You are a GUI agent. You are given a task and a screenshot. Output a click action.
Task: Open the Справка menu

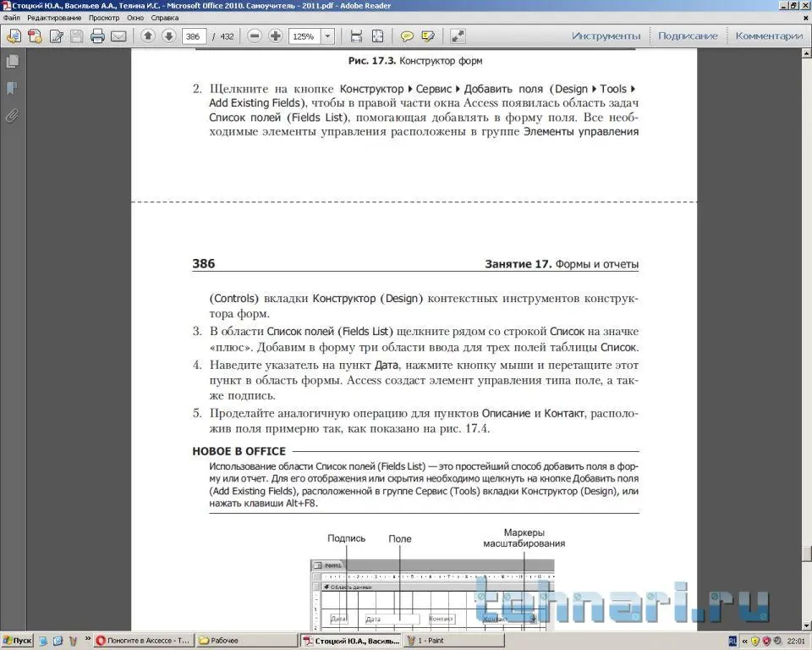point(165,18)
